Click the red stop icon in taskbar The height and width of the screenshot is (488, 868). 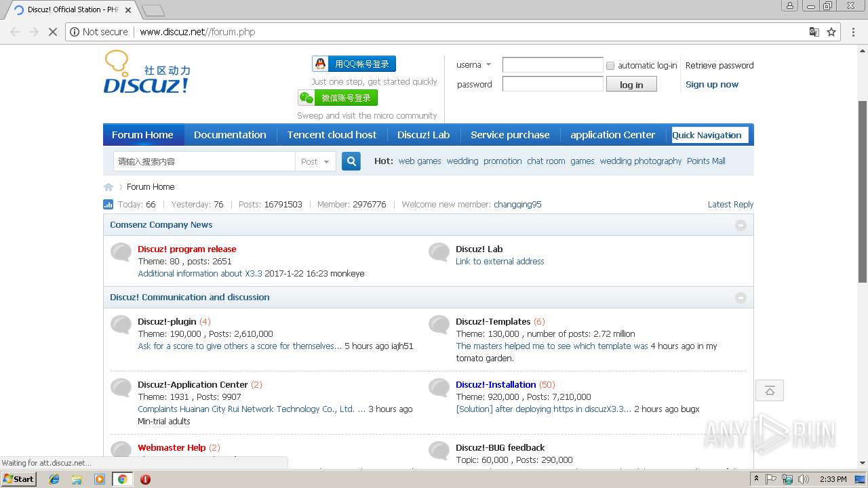[145, 479]
